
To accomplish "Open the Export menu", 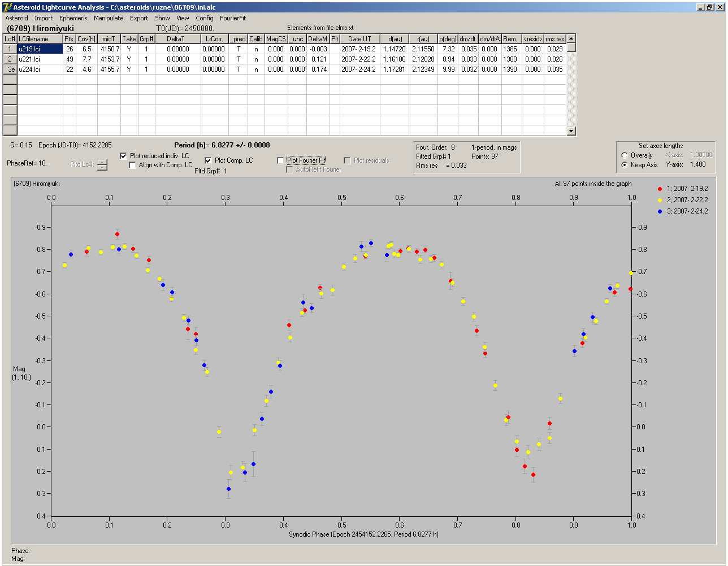I will coord(139,18).
